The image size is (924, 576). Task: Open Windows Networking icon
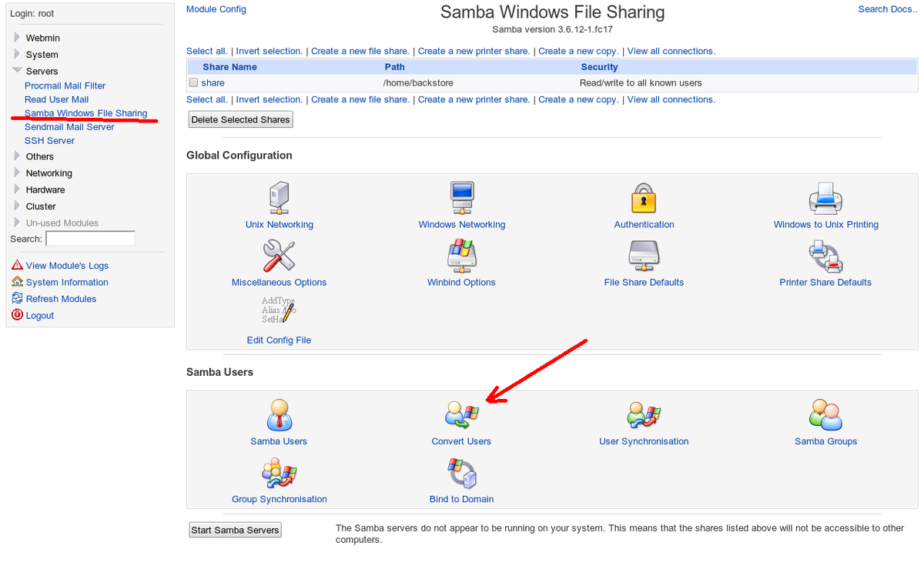(x=462, y=198)
